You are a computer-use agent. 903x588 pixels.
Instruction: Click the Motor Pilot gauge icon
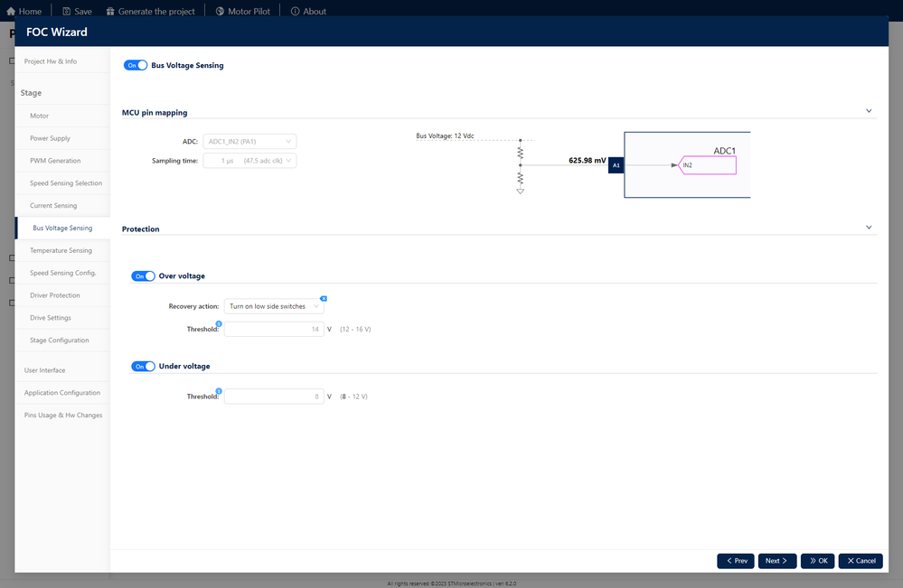220,12
